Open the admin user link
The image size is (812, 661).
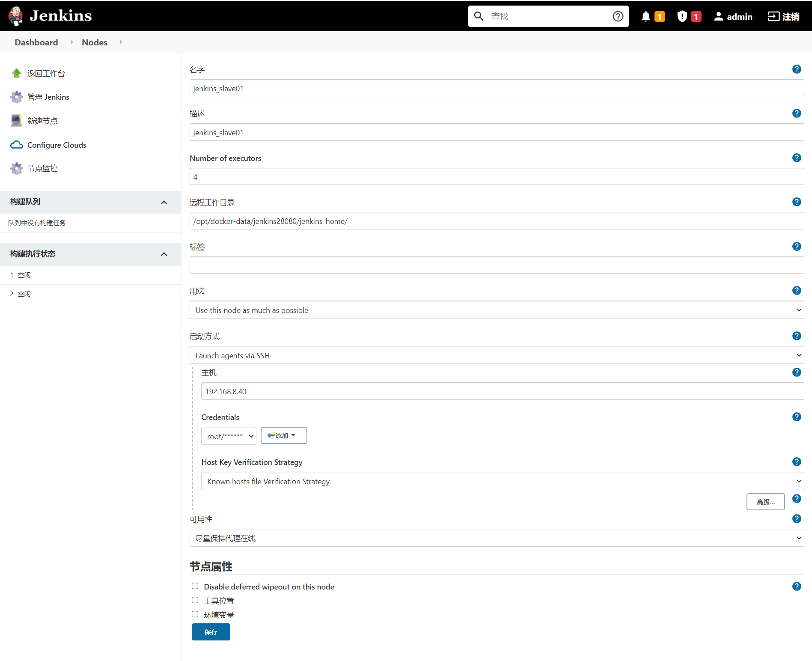point(740,17)
